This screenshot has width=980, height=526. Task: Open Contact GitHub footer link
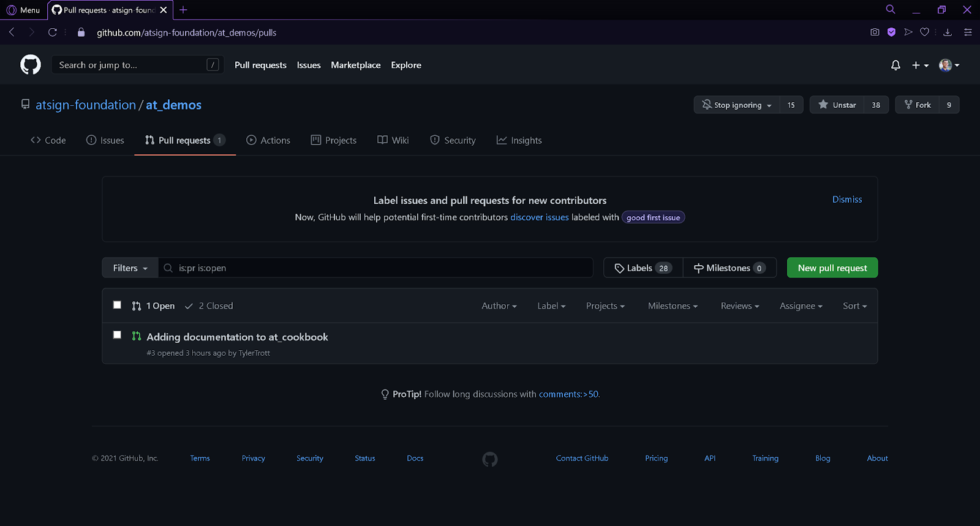tap(582, 458)
